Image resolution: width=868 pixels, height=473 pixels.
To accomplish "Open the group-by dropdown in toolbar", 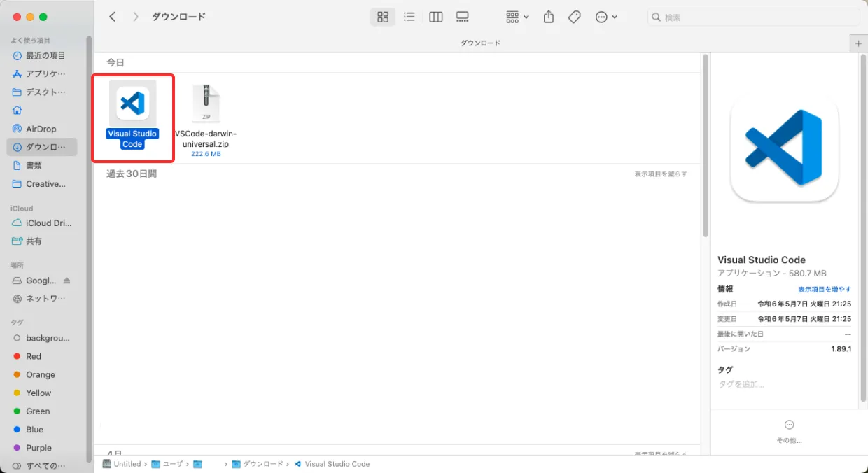I will (x=517, y=17).
